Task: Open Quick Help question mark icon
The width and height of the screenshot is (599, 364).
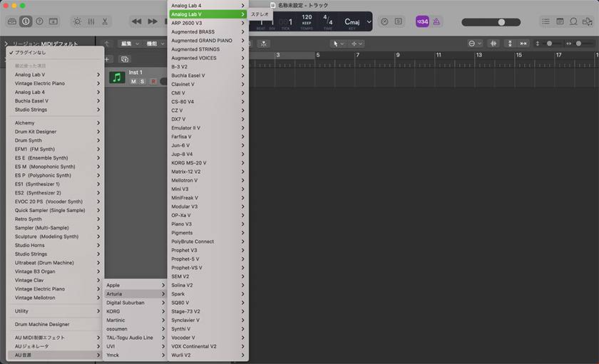Action: pos(39,21)
